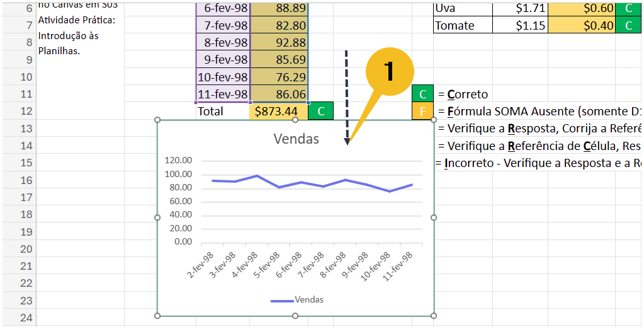This screenshot has height=329, width=644.
Task: Click the bottom-right chart resize handle
Action: click(434, 315)
